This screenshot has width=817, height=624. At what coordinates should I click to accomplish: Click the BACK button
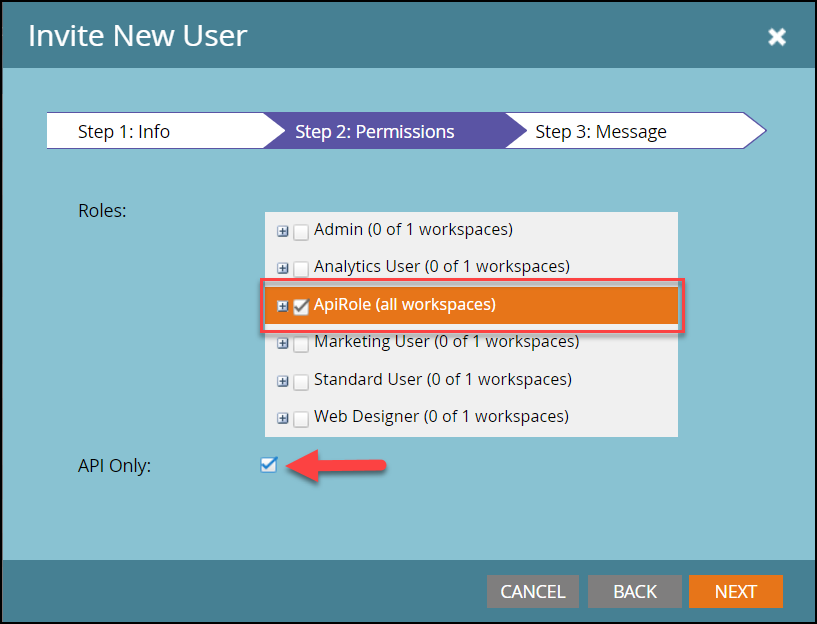tap(635, 591)
